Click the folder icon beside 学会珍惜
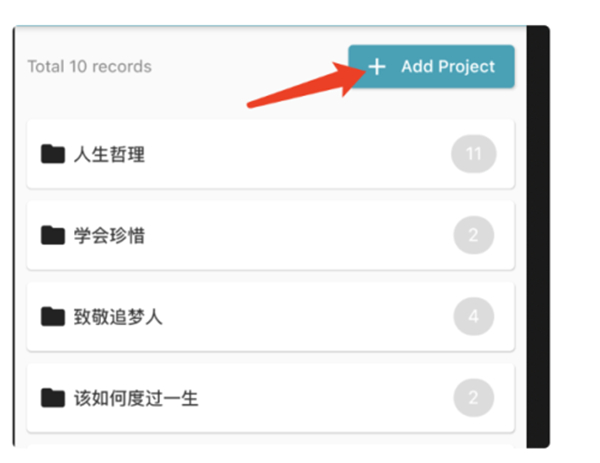Screen dimensions: 600x463 tap(52, 236)
